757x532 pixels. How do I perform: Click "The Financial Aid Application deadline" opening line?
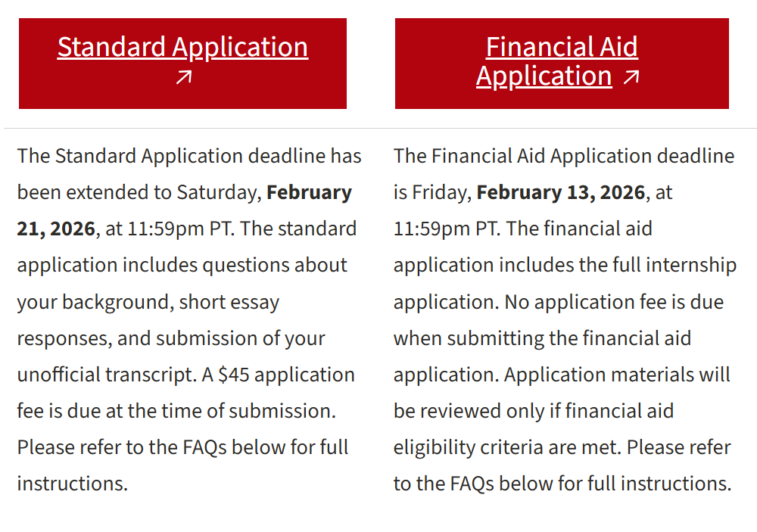pos(564,156)
